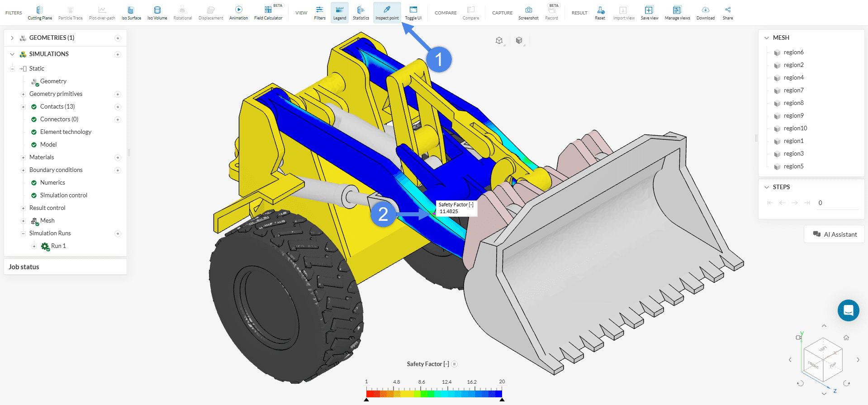Toggle the Inspect point tool

[387, 13]
